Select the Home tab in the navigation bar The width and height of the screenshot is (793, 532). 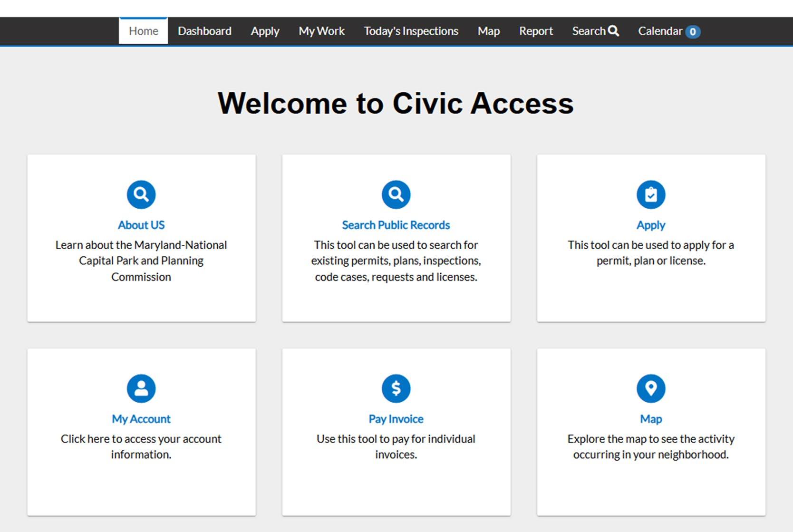pyautogui.click(x=143, y=31)
